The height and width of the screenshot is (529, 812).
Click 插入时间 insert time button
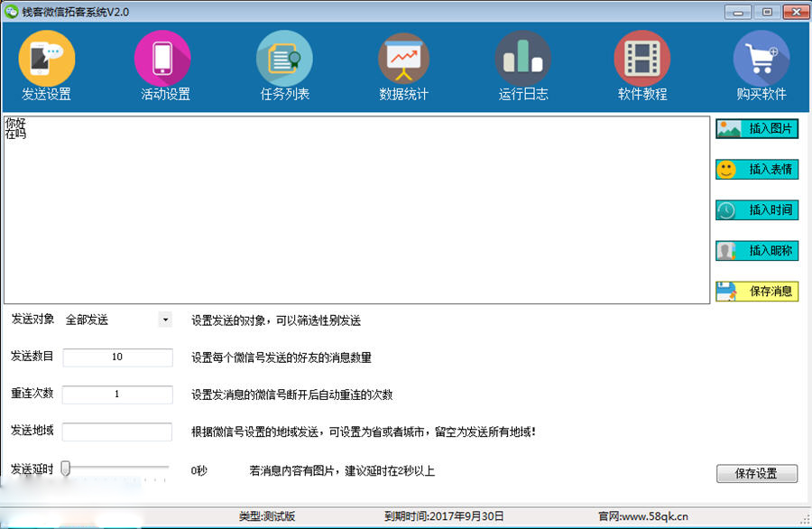[757, 210]
